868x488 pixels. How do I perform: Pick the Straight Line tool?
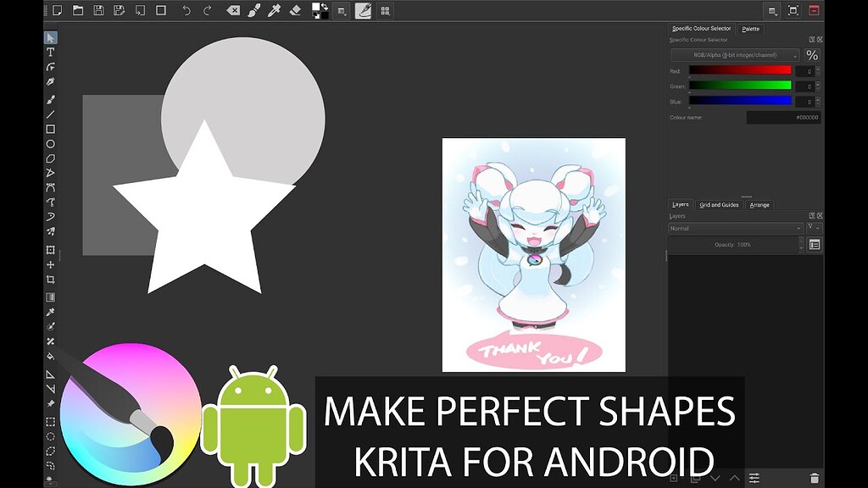tap(51, 114)
